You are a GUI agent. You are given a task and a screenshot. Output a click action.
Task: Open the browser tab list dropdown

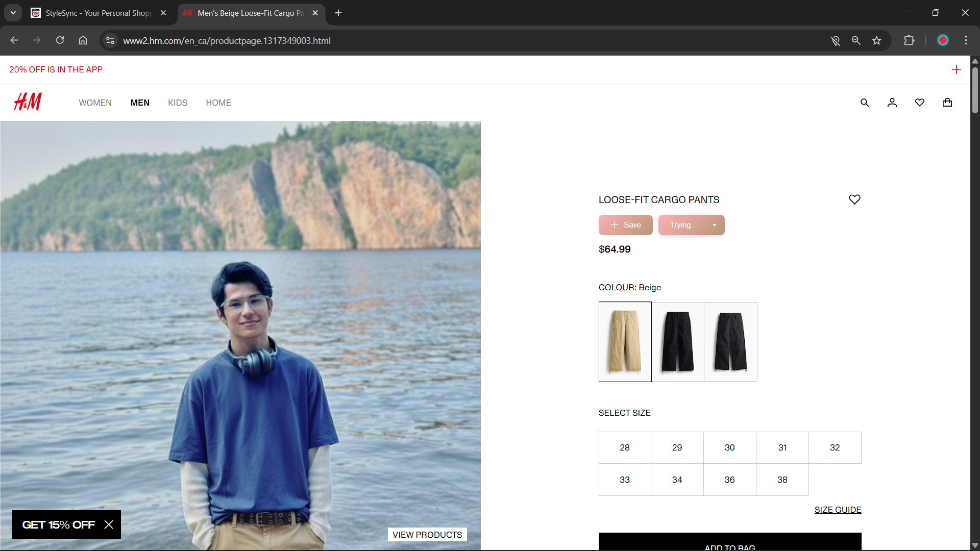(13, 13)
